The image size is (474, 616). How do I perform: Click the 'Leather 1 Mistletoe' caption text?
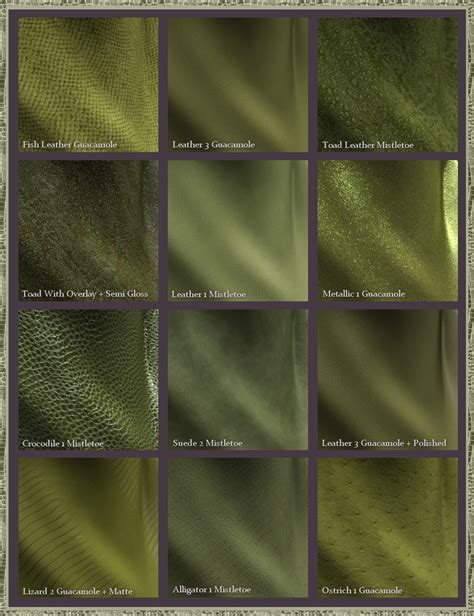tap(209, 294)
